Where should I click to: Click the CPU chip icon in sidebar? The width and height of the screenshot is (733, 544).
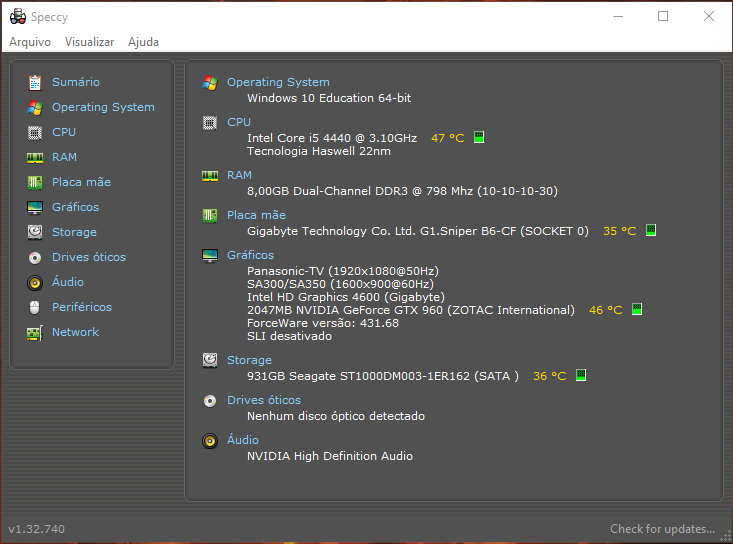pos(35,132)
